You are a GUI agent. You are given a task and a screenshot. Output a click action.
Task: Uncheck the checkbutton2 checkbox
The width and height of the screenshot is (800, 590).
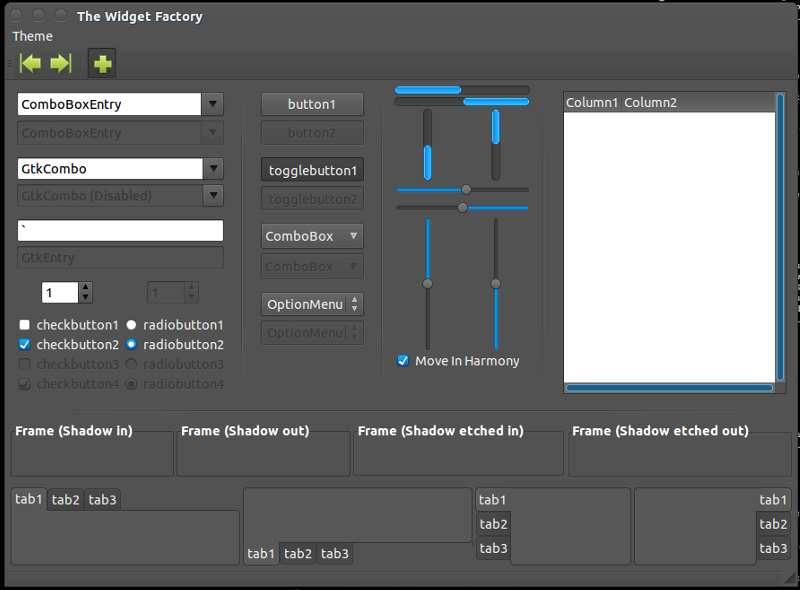[24, 345]
